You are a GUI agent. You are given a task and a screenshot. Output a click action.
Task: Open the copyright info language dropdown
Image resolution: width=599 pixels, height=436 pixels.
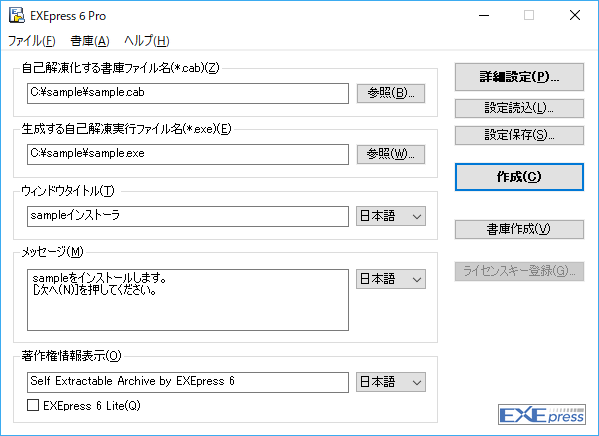pyautogui.click(x=391, y=382)
